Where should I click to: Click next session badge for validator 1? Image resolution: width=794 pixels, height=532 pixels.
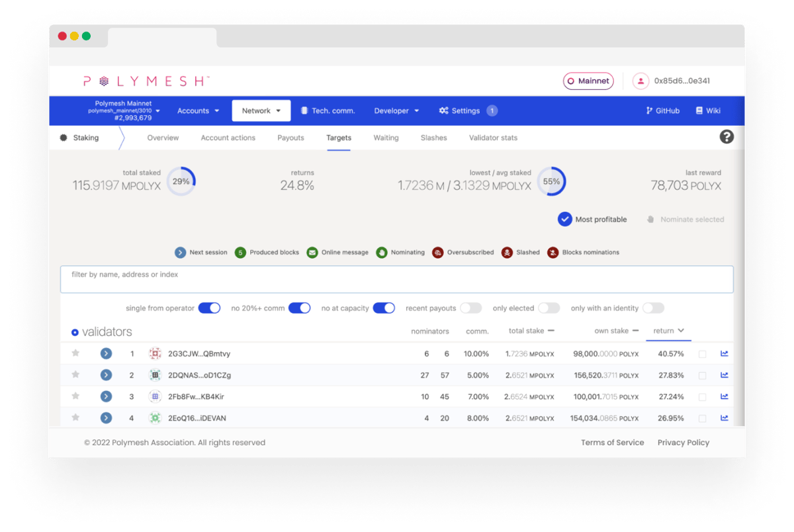click(106, 354)
